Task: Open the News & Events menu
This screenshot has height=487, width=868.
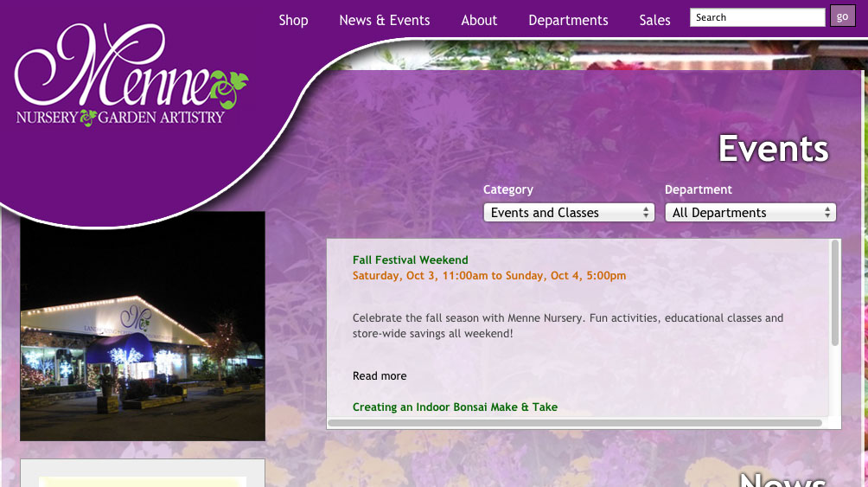Action: coord(384,21)
